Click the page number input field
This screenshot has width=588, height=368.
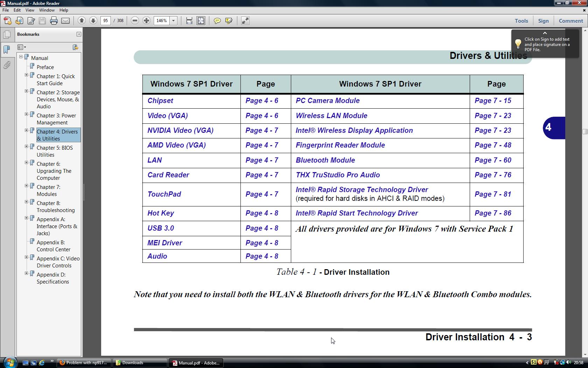(106, 21)
